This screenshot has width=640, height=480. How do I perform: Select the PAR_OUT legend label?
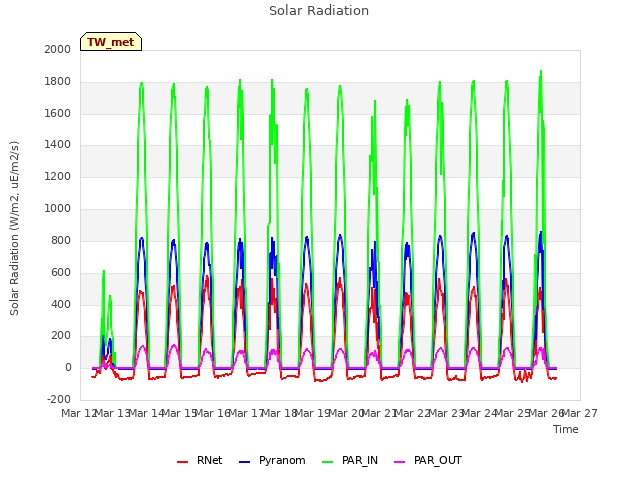pos(438,460)
